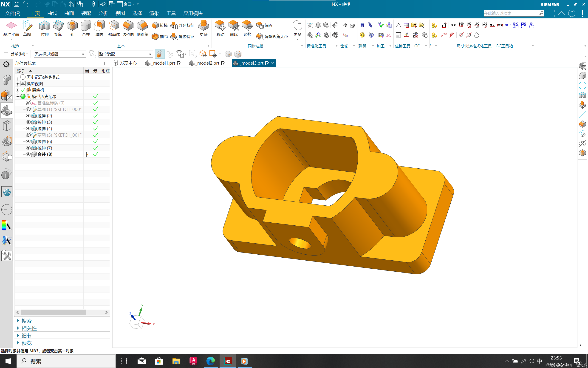Close the _model3.prt tab
Image resolution: width=588 pixels, height=368 pixels.
click(272, 63)
